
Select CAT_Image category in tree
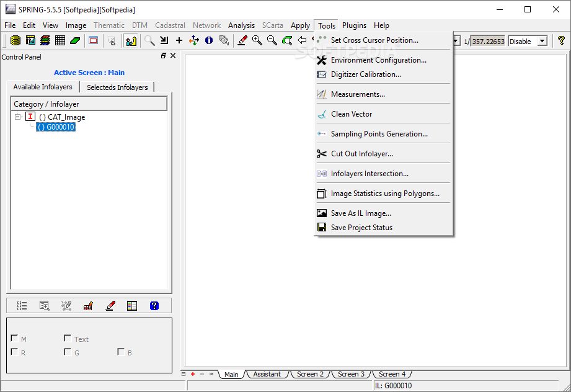pyautogui.click(x=62, y=117)
